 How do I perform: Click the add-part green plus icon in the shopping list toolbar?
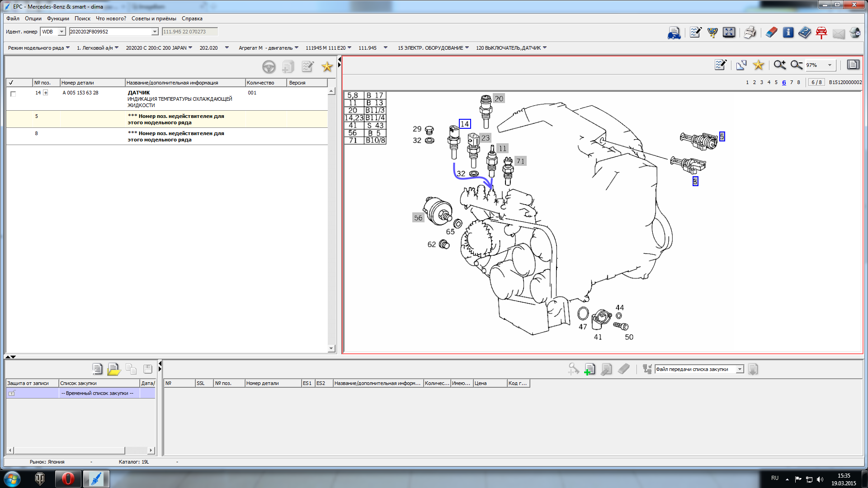(589, 369)
